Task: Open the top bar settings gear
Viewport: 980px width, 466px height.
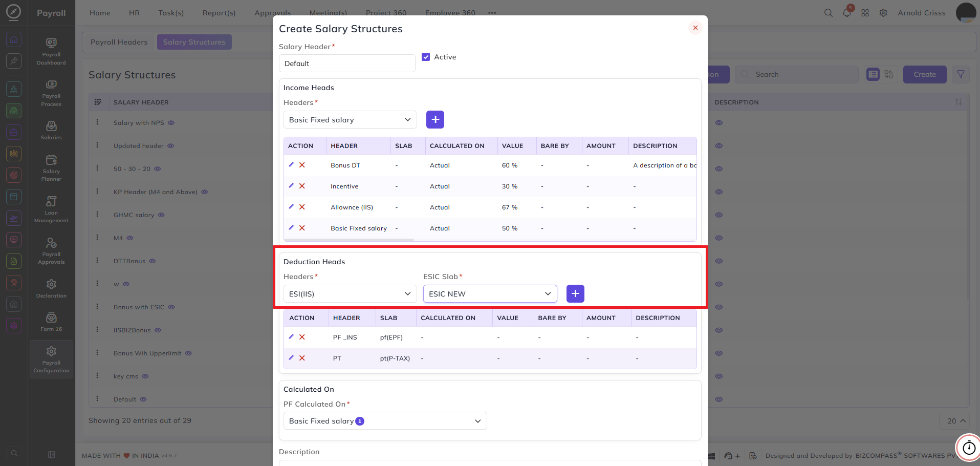Action: click(x=883, y=13)
